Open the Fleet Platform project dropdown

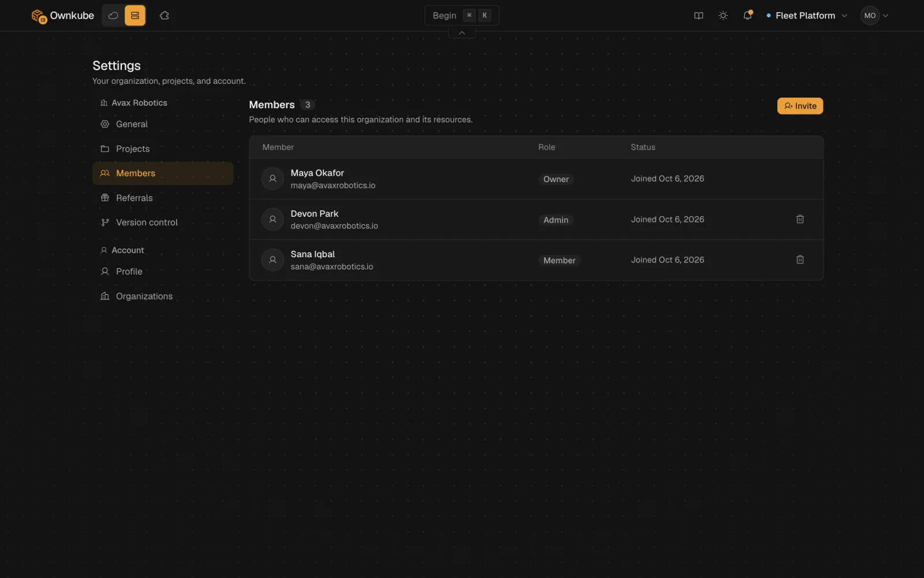point(807,16)
